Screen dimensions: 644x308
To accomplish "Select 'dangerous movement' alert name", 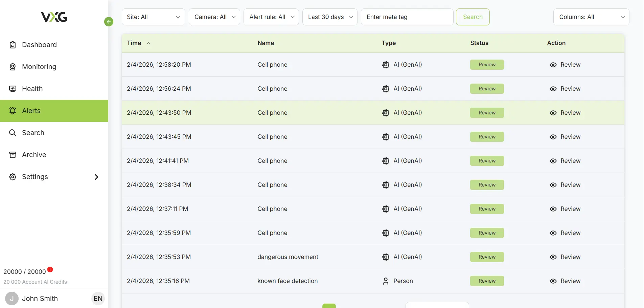I will (x=288, y=257).
